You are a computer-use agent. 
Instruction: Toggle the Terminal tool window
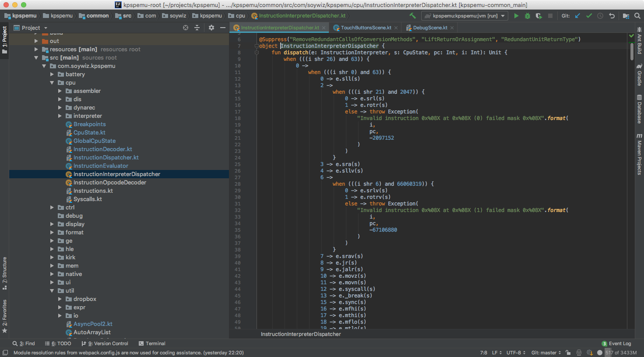[152, 343]
